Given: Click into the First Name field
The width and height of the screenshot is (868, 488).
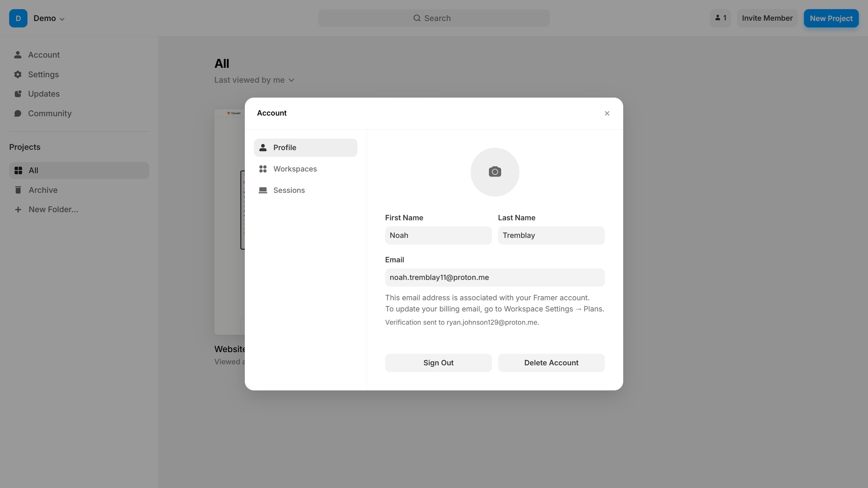Looking at the screenshot, I should [438, 236].
